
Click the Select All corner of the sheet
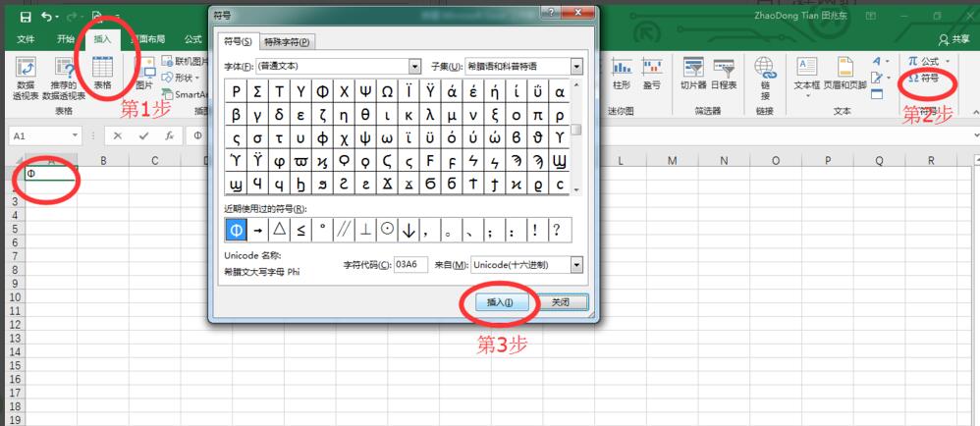tap(15, 161)
